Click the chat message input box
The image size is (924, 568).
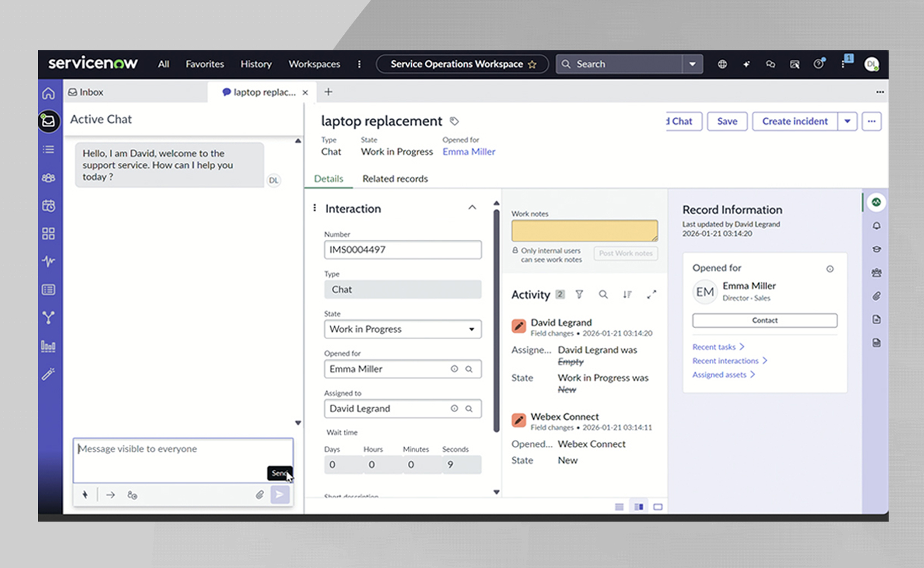coord(171,459)
